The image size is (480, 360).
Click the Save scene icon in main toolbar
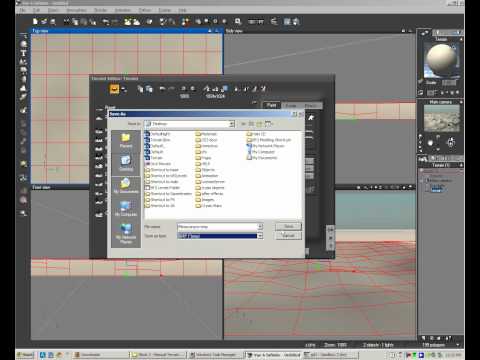(x=53, y=22)
